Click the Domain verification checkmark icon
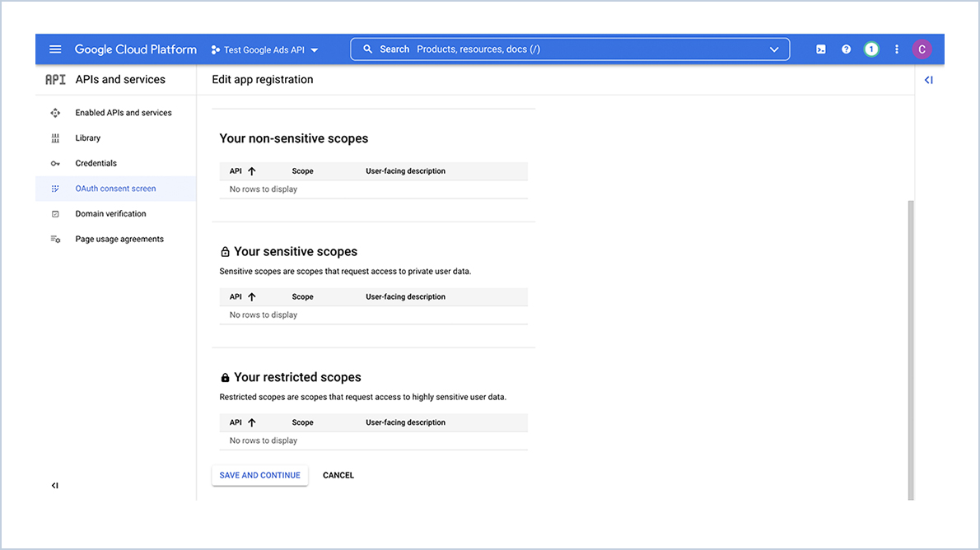This screenshot has height=550, width=980. click(54, 213)
